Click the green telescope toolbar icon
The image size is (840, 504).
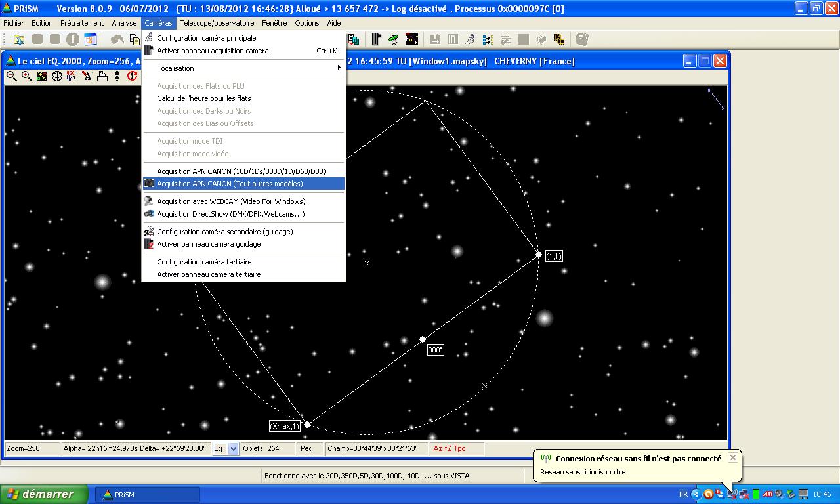393,39
